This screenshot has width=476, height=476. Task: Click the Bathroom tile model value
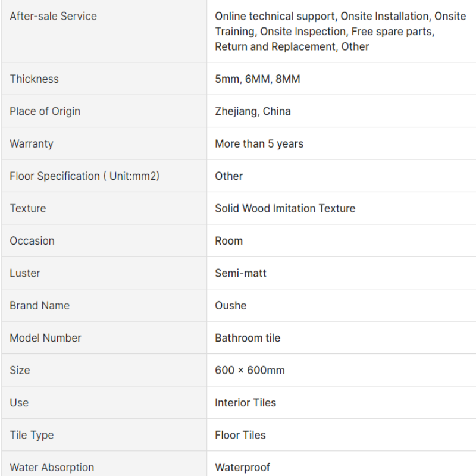pos(248,338)
